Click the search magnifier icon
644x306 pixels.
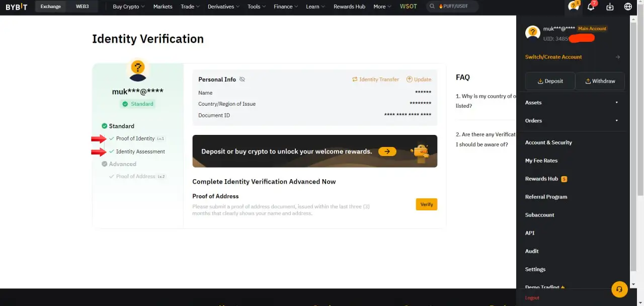click(433, 7)
